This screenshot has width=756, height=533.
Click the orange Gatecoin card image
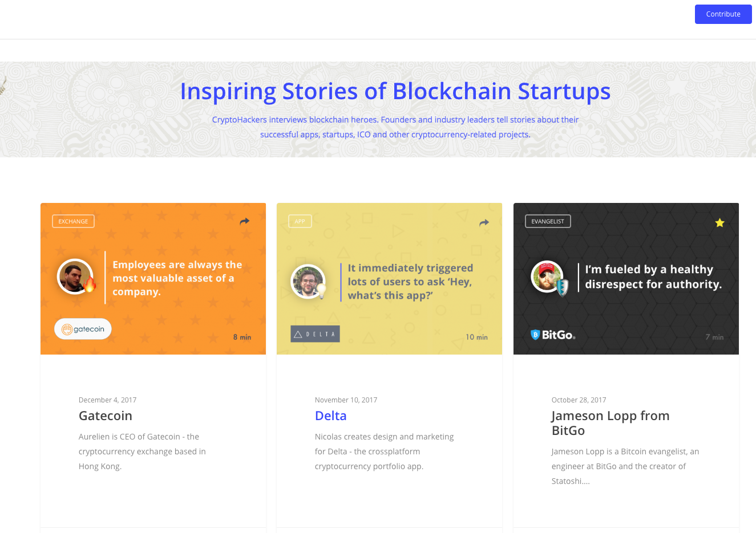(153, 279)
